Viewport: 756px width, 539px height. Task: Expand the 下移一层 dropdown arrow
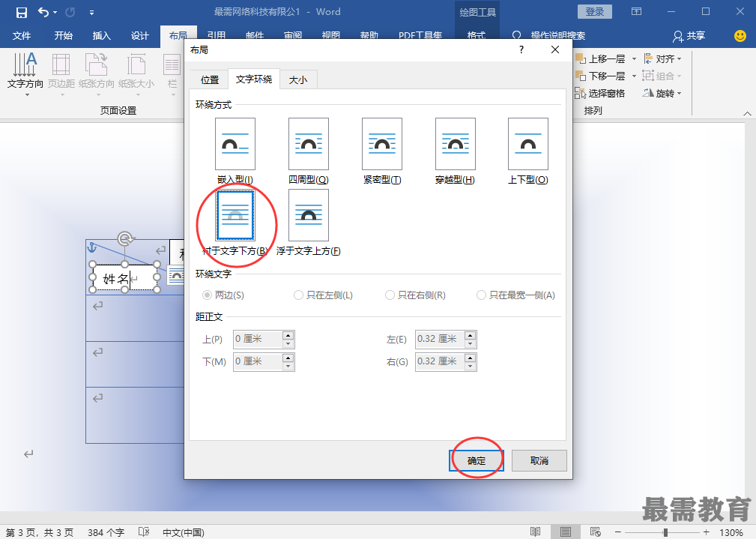pyautogui.click(x=634, y=76)
